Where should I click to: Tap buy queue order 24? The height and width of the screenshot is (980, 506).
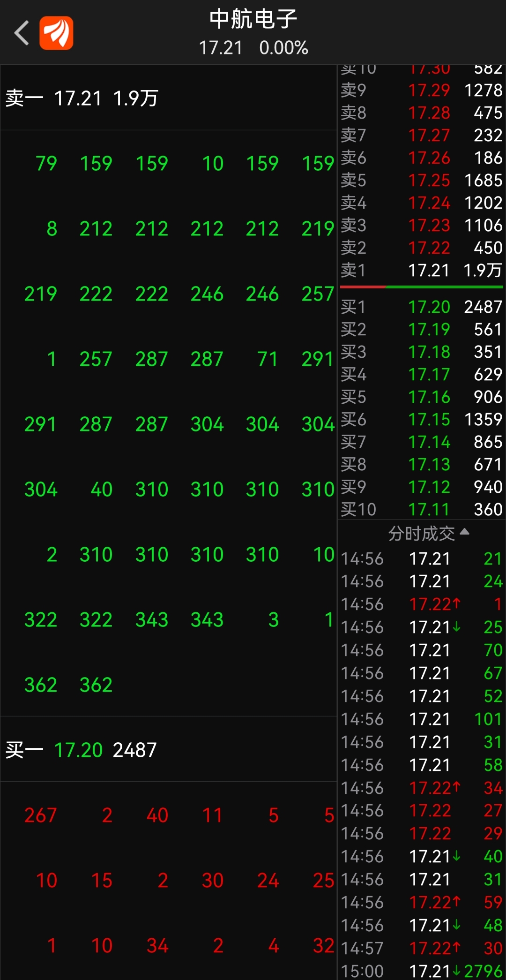pos(268,881)
